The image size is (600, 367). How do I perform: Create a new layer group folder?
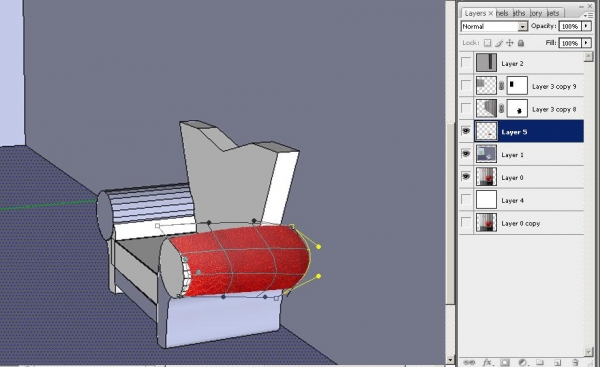point(540,362)
